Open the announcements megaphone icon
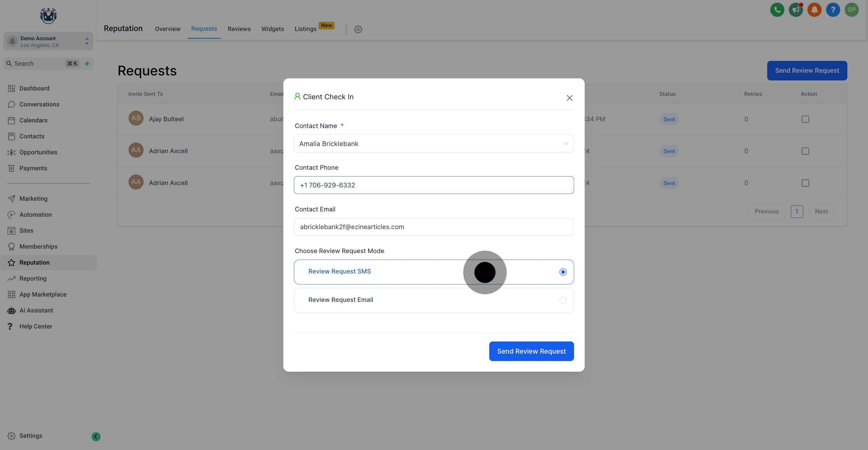Image resolution: width=868 pixels, height=450 pixels. pyautogui.click(x=796, y=10)
